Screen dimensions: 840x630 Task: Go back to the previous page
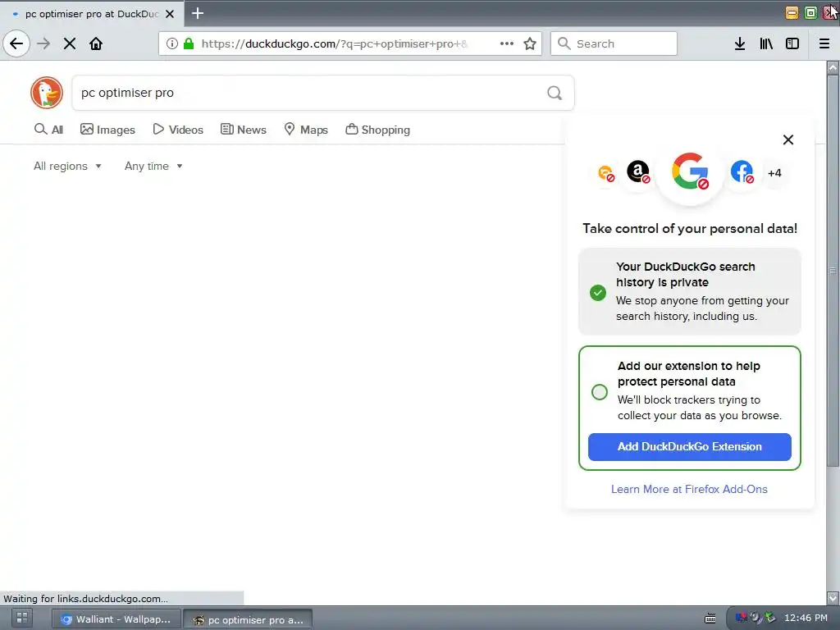[x=16, y=43]
